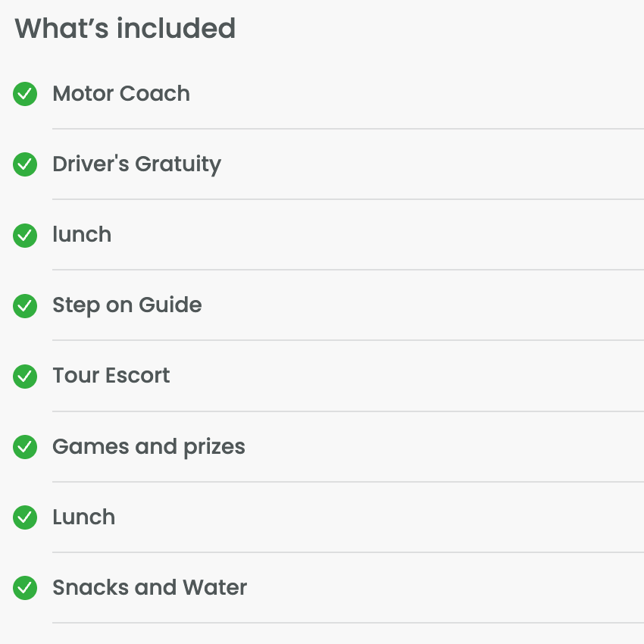Screen dimensions: 644x644
Task: Click the green checkmark beside Tour Escort
Action: 25,377
